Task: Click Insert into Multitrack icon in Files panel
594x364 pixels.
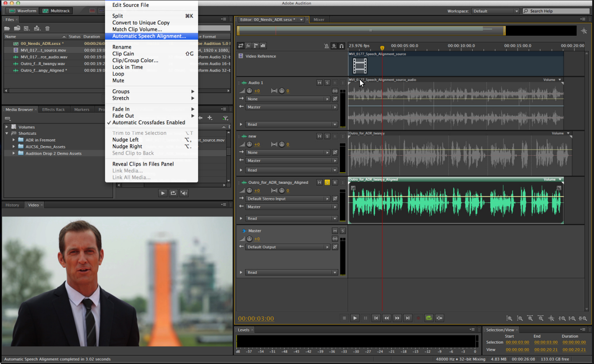Action: coord(37,29)
